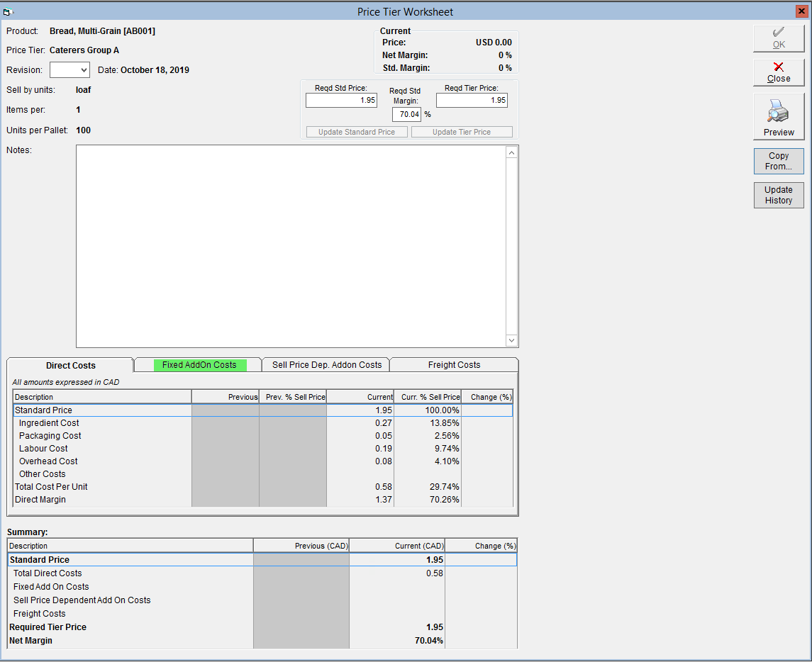
Task: Click the Notes scrollbar up arrow
Action: coord(511,152)
